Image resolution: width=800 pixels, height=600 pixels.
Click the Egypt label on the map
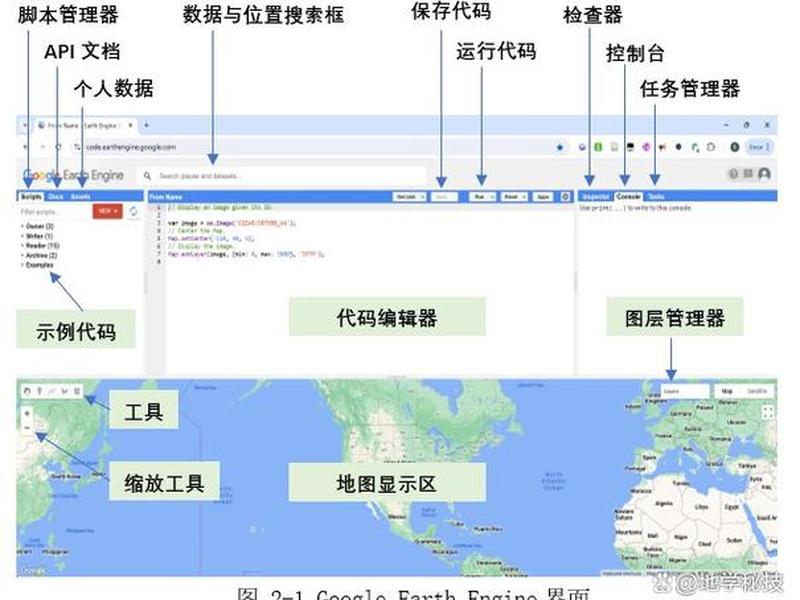pyautogui.click(x=731, y=507)
